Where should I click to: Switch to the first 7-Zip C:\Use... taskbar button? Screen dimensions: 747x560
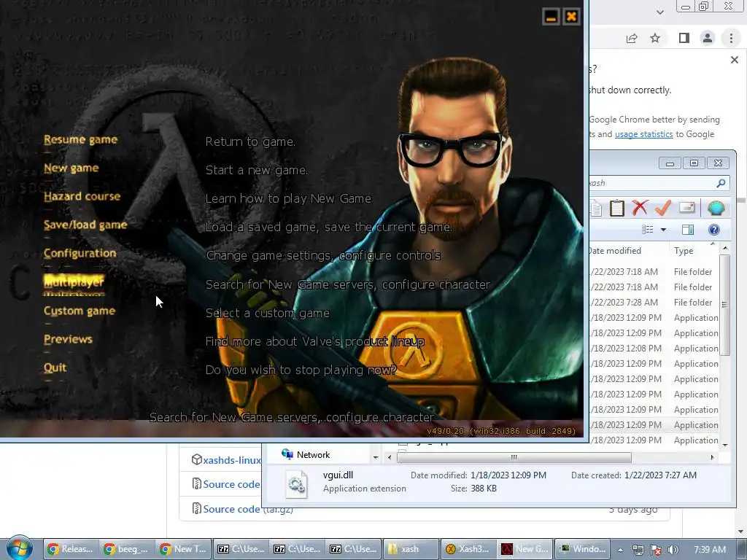tap(241, 549)
